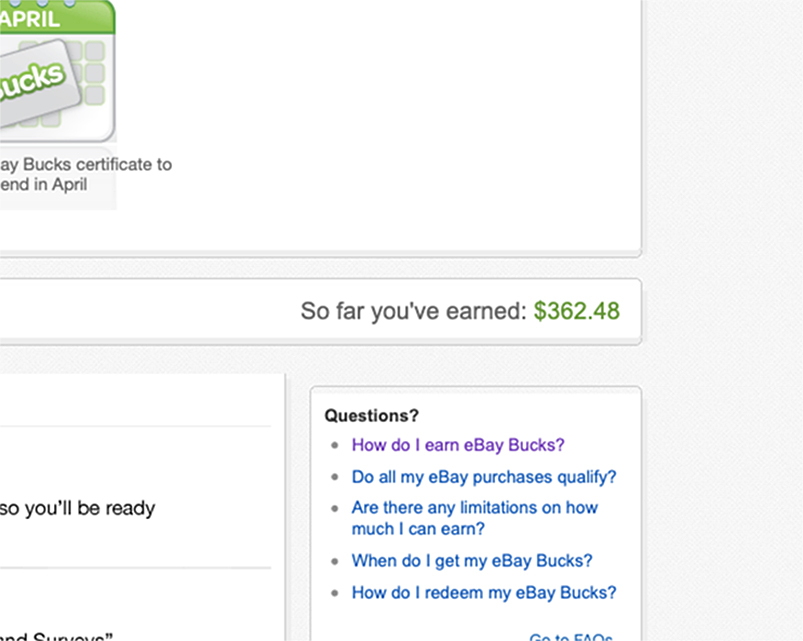803x641 pixels.
Task: Open link about limitations on how much I can earn
Action: click(475, 518)
